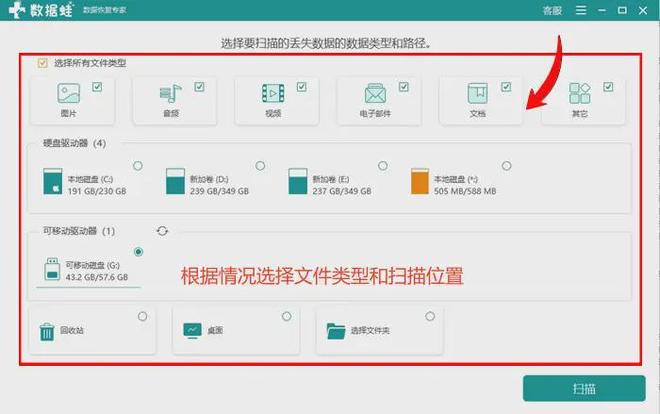Uncheck the 电子邮件 file type checkbox
Viewport: 660px width, 414px height.
click(404, 87)
